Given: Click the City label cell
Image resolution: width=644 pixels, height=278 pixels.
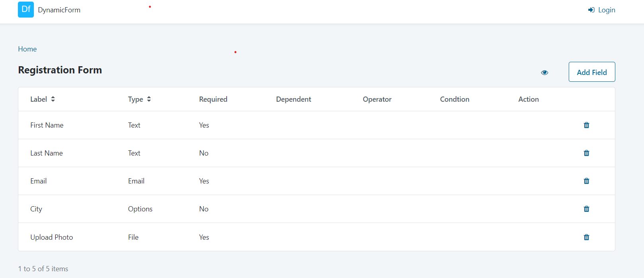Looking at the screenshot, I should point(36,209).
